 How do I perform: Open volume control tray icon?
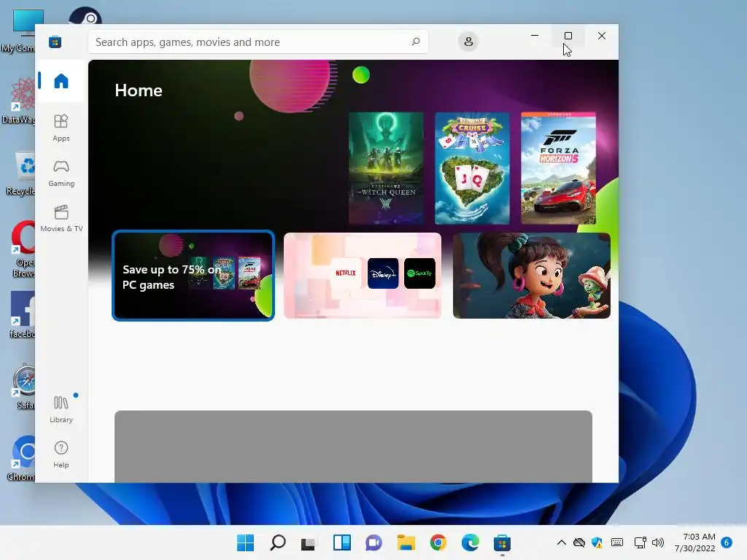coord(658,542)
